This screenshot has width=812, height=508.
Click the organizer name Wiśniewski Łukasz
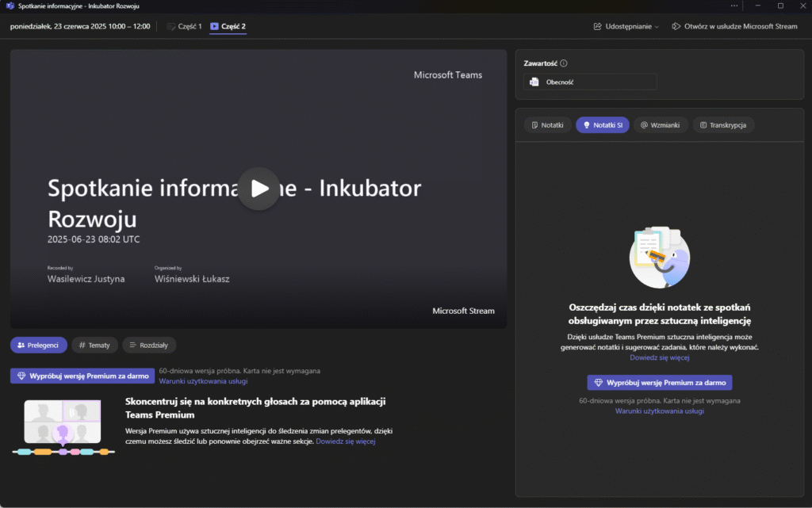(x=192, y=279)
